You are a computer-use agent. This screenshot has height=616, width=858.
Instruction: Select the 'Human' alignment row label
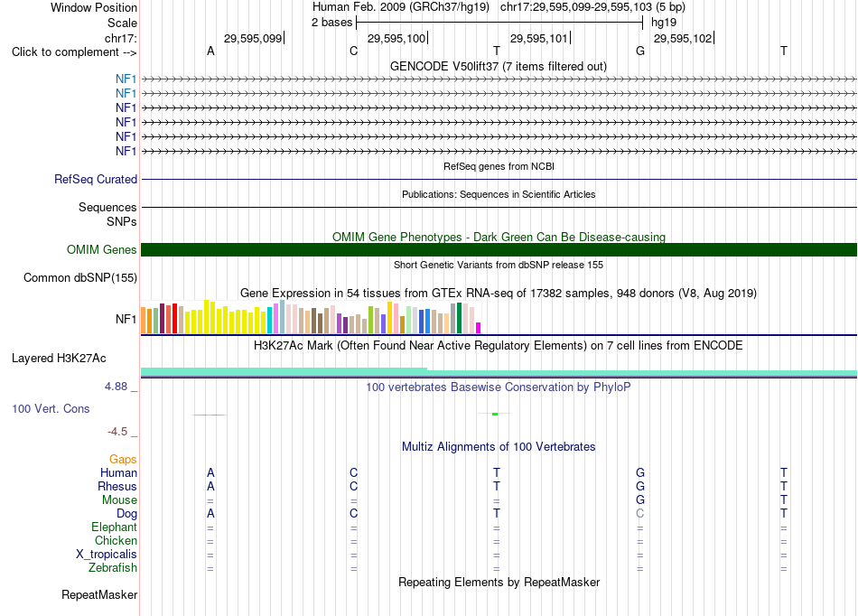coord(118,472)
